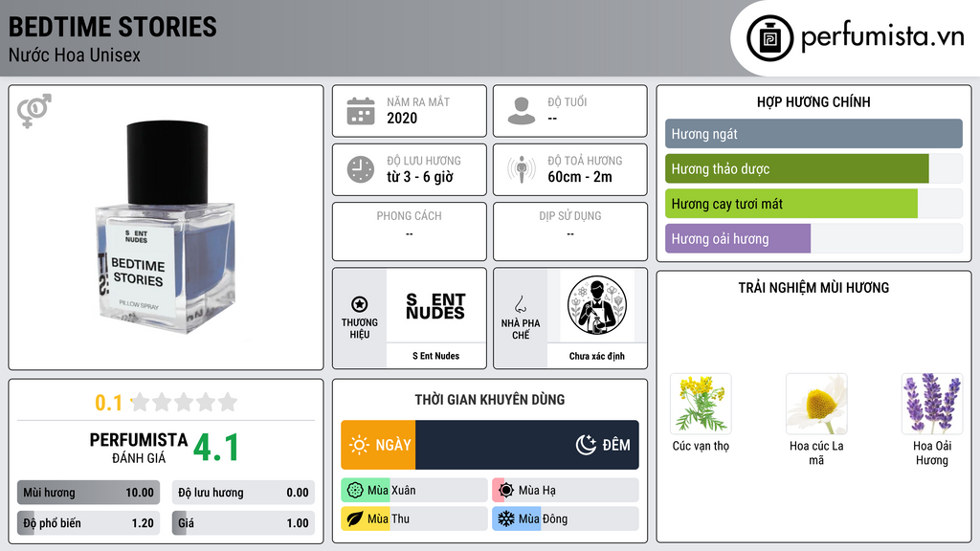Click the Trải nghiệm mùi hương heading
Viewport: 980px width, 551px height.
[x=813, y=288]
